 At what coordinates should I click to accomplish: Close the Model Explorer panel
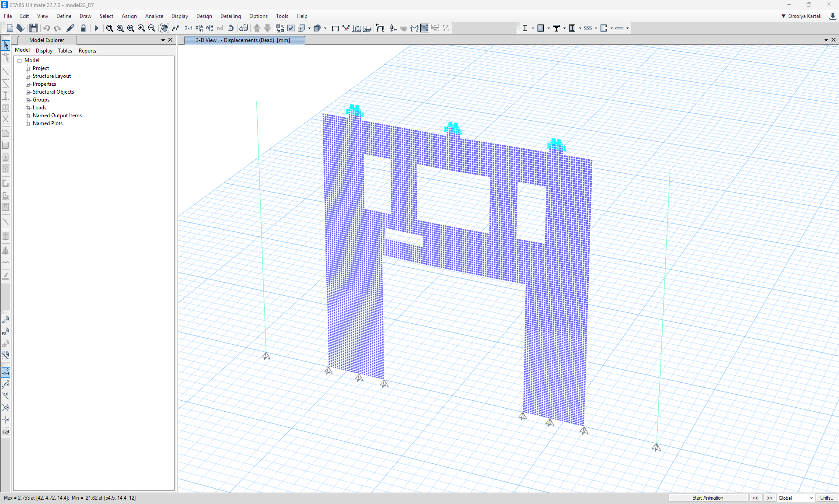pos(171,40)
